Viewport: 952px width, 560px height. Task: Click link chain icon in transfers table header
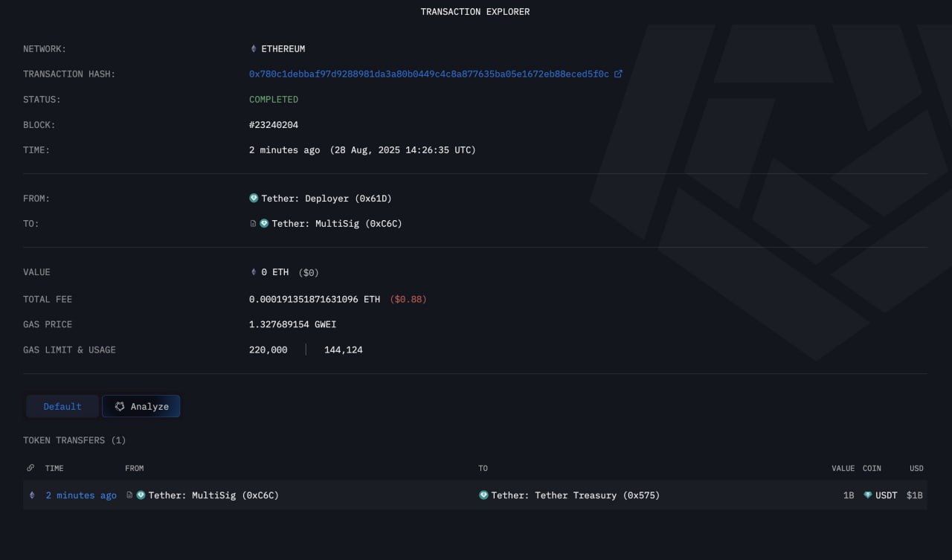click(x=30, y=468)
